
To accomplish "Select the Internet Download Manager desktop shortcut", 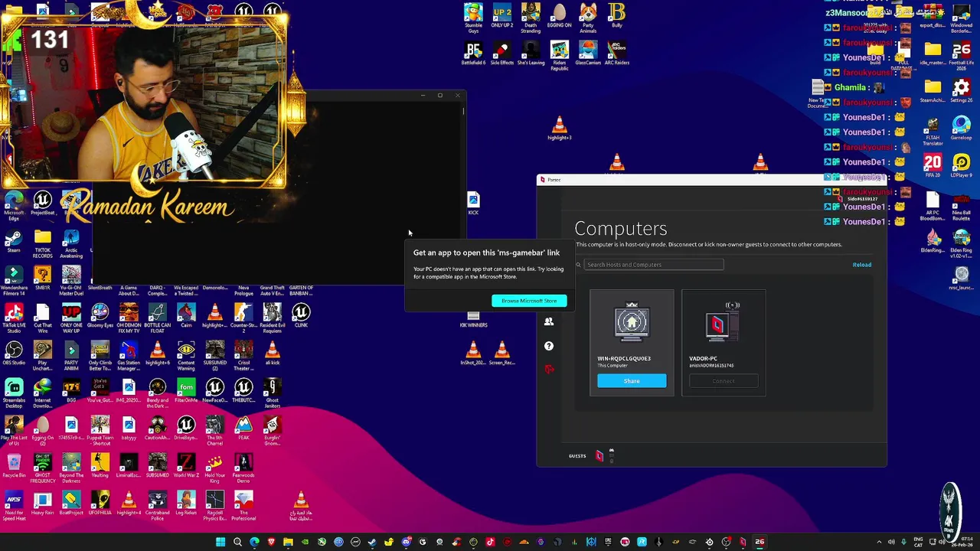I will coord(42,393).
